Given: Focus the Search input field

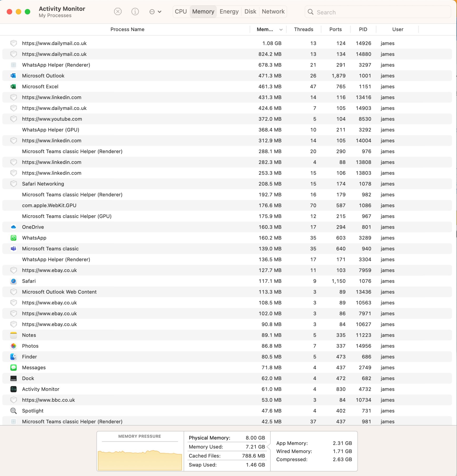Looking at the screenshot, I should (x=378, y=12).
